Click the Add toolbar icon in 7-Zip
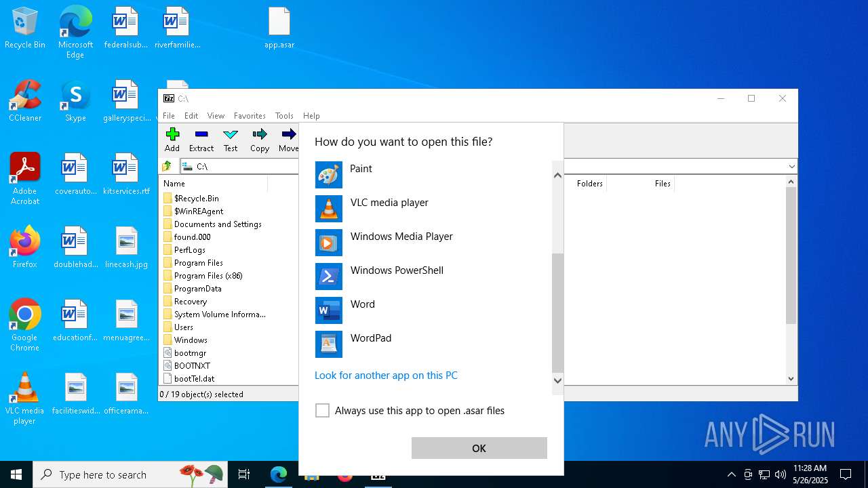 tap(172, 140)
